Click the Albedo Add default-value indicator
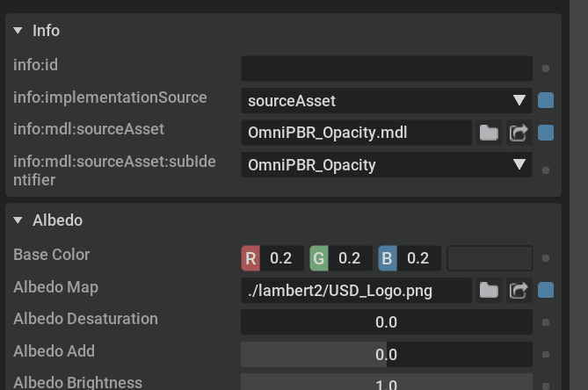This screenshot has width=588, height=390. click(x=546, y=354)
